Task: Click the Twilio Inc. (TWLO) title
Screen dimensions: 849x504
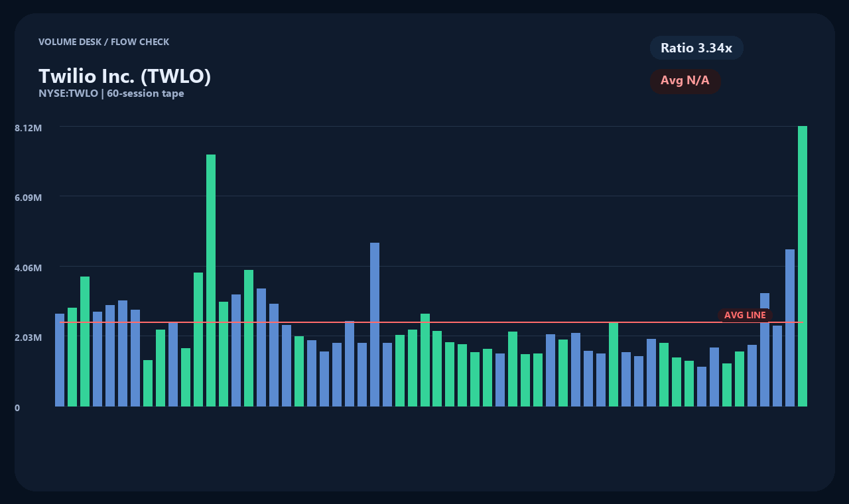Action: tap(125, 76)
